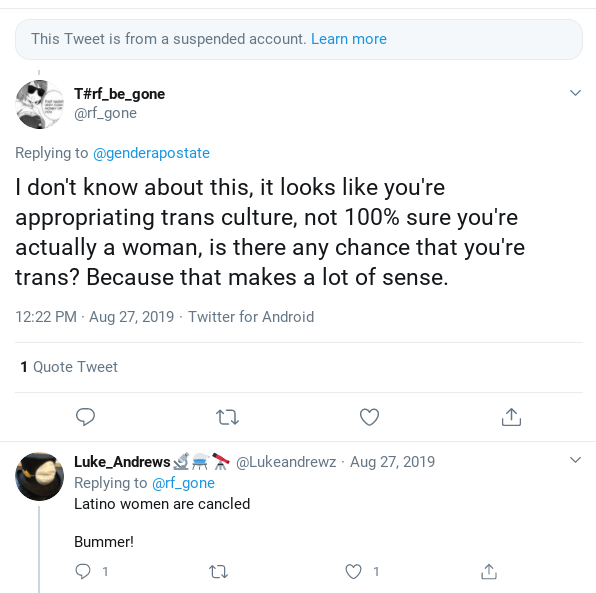The width and height of the screenshot is (596, 593).
Task: Open T#rf_be_gone profile picture
Action: click(x=40, y=104)
